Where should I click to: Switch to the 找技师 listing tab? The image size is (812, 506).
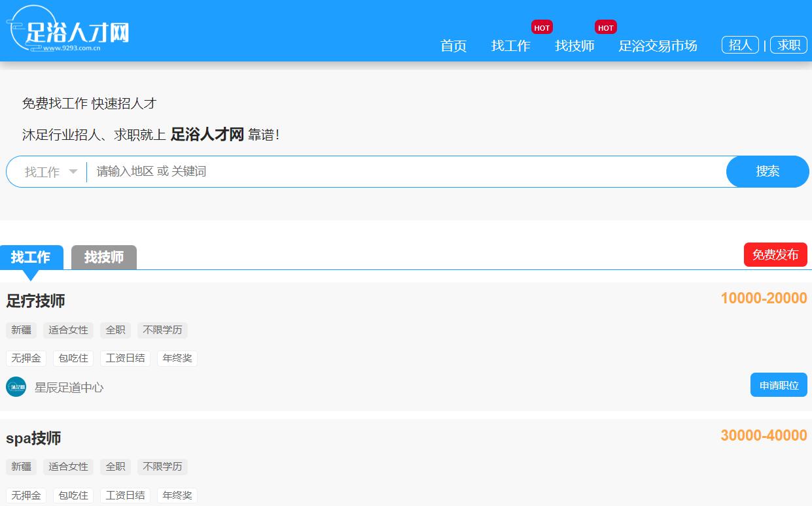pyautogui.click(x=103, y=257)
